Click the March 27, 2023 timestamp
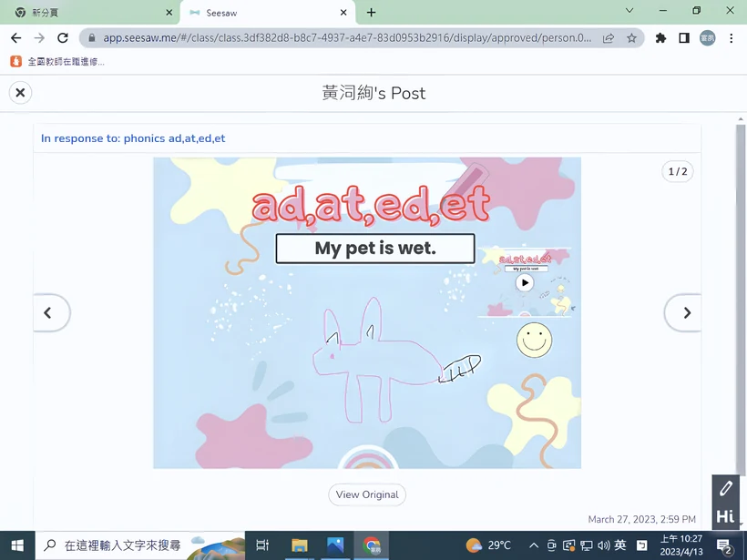 [x=641, y=519]
